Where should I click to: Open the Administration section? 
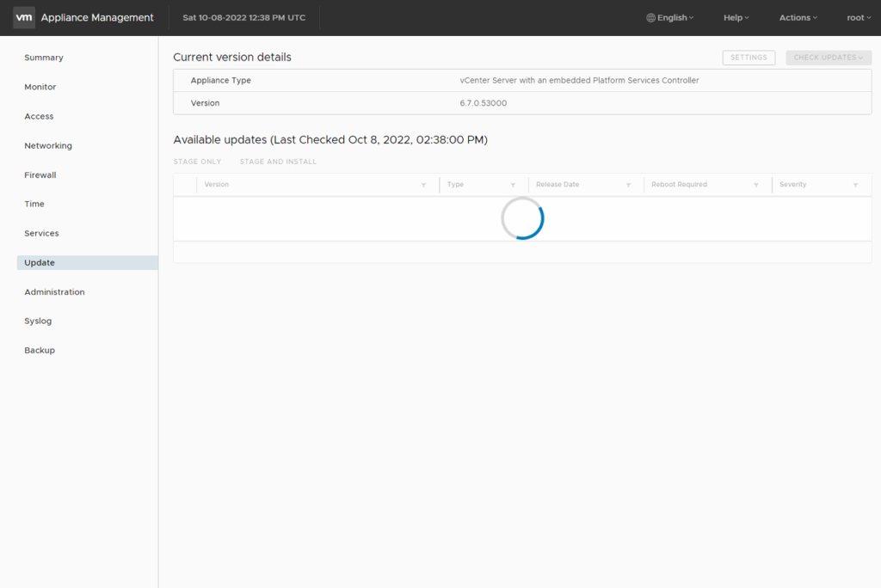click(x=54, y=292)
